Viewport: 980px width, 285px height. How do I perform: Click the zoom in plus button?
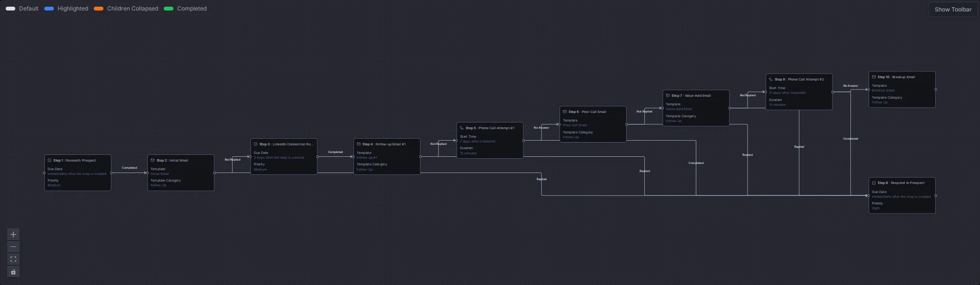point(13,234)
